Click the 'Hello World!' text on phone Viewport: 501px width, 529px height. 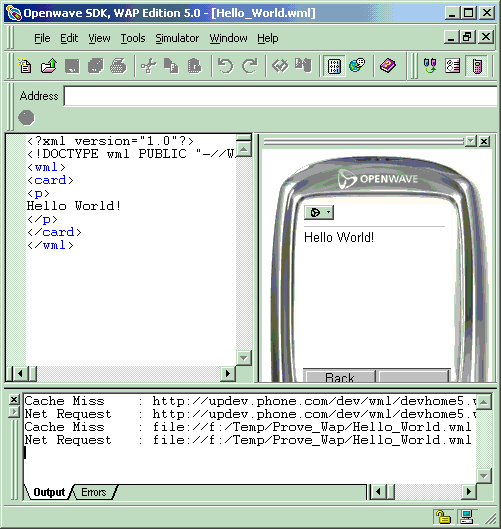[x=339, y=238]
